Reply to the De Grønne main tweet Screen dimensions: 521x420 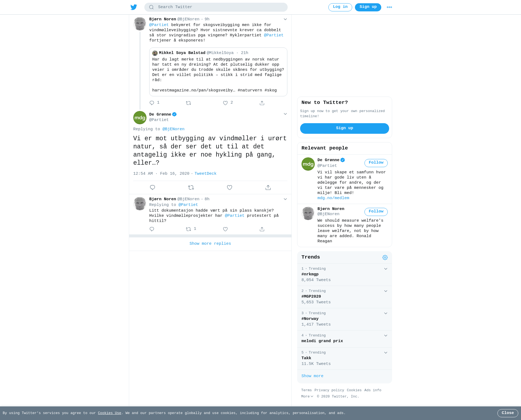click(153, 187)
